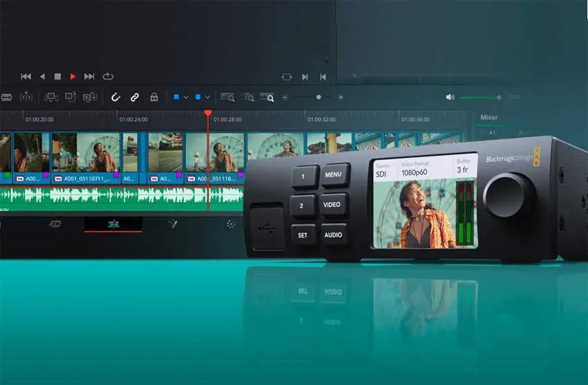This screenshot has width=588, height=385.
Task: Toggle position lock padlock icon
Action: click(154, 98)
